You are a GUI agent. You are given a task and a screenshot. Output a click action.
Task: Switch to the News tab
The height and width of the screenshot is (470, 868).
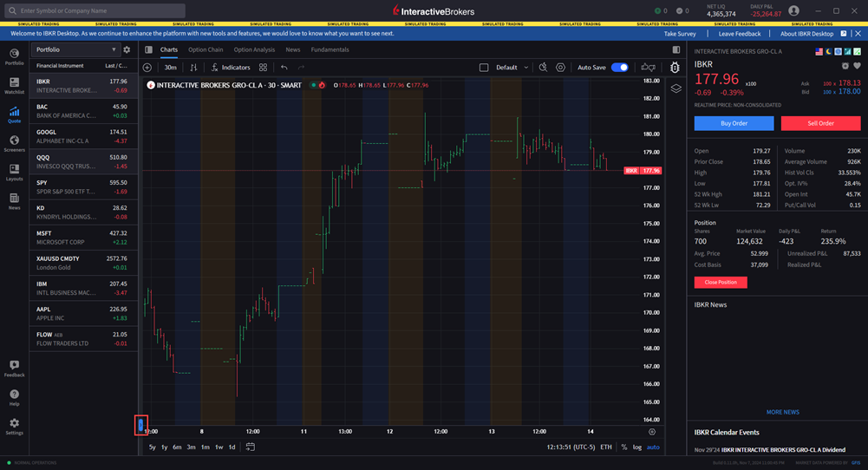click(x=293, y=49)
